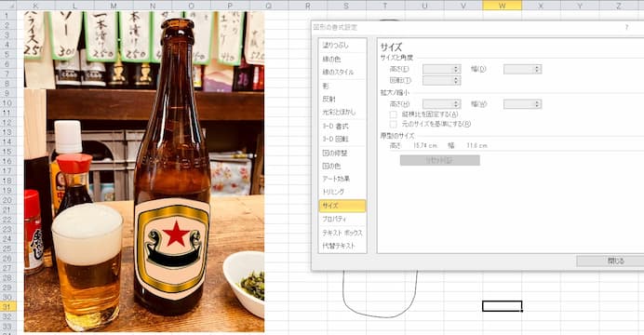Select row 10 header
The width and height of the screenshot is (644, 335).
7,102
